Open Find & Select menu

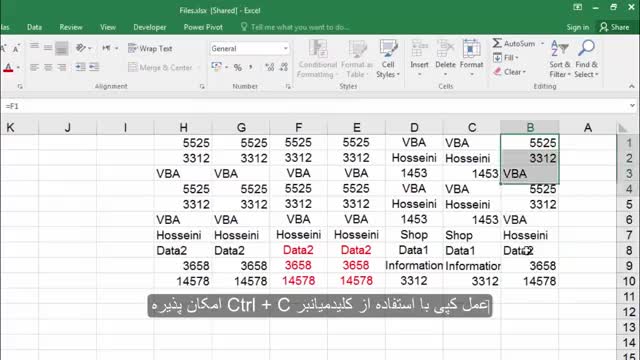click(586, 59)
